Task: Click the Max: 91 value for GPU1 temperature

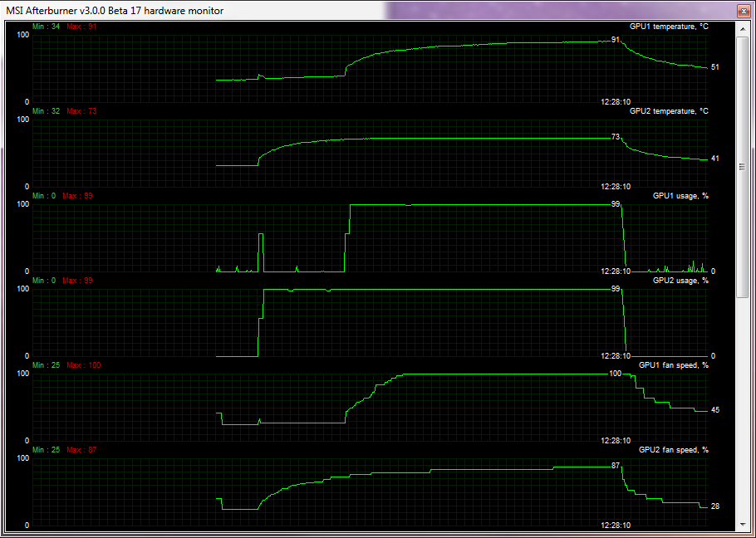Action: point(81,27)
